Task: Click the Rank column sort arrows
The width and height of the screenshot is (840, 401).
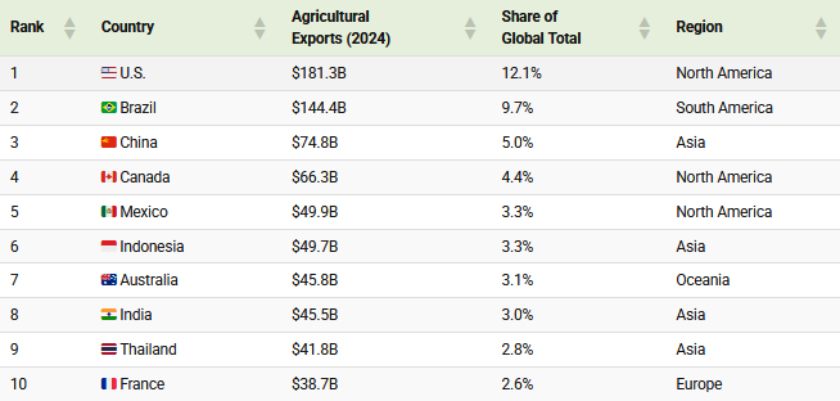Action: click(x=70, y=28)
